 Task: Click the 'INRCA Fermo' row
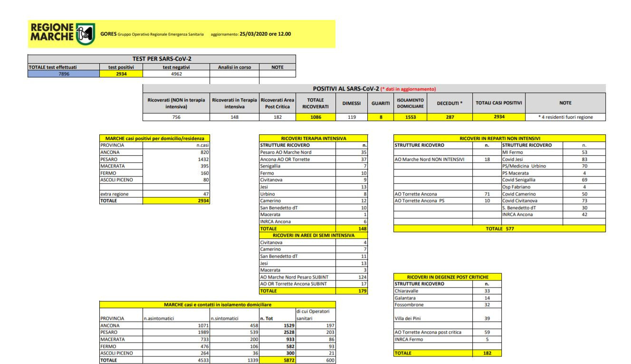click(448, 339)
